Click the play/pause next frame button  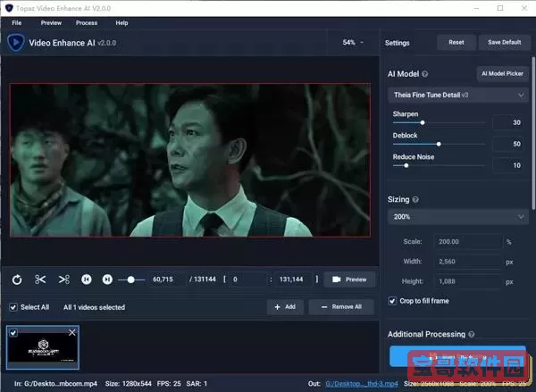[x=107, y=279]
